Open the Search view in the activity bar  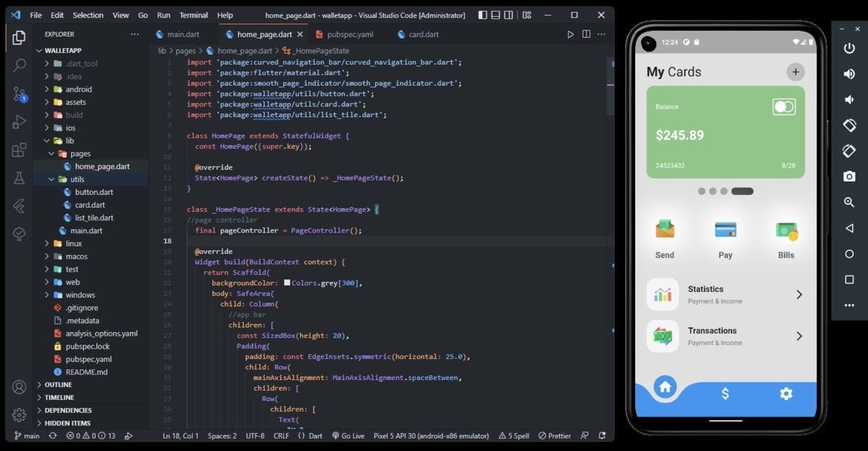(x=18, y=66)
